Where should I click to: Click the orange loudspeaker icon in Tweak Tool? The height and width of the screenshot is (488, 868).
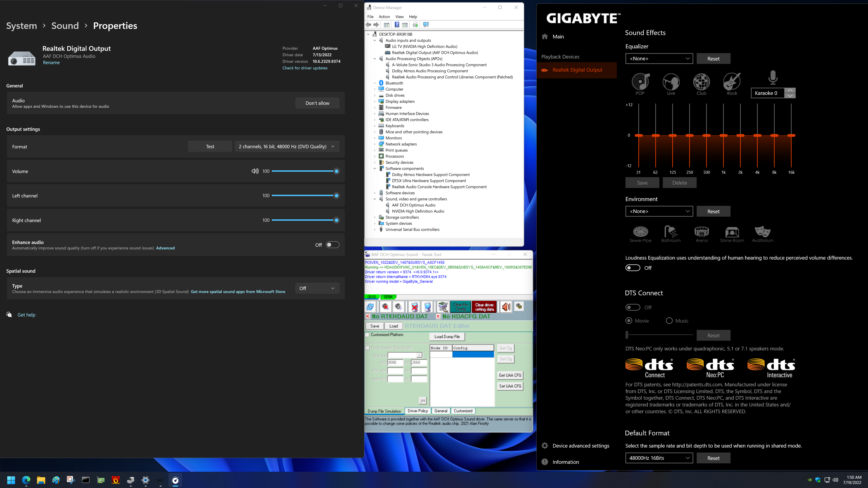[x=506, y=307]
